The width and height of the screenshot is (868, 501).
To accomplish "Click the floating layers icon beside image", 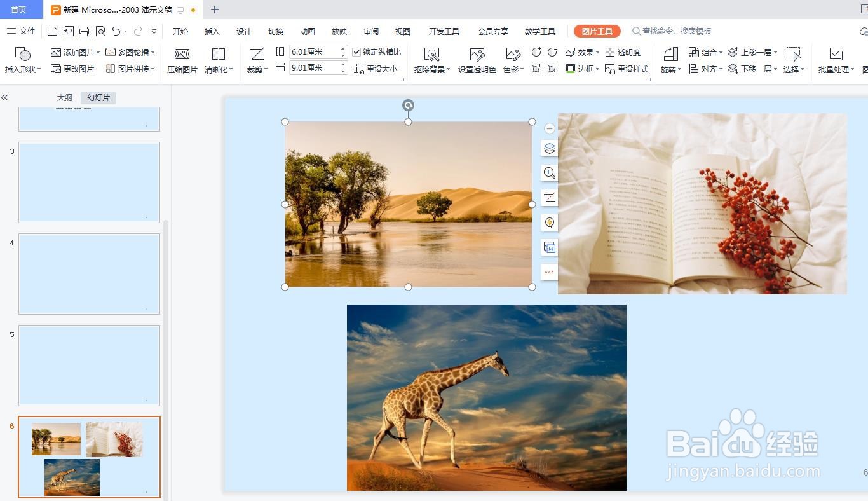I will click(550, 148).
